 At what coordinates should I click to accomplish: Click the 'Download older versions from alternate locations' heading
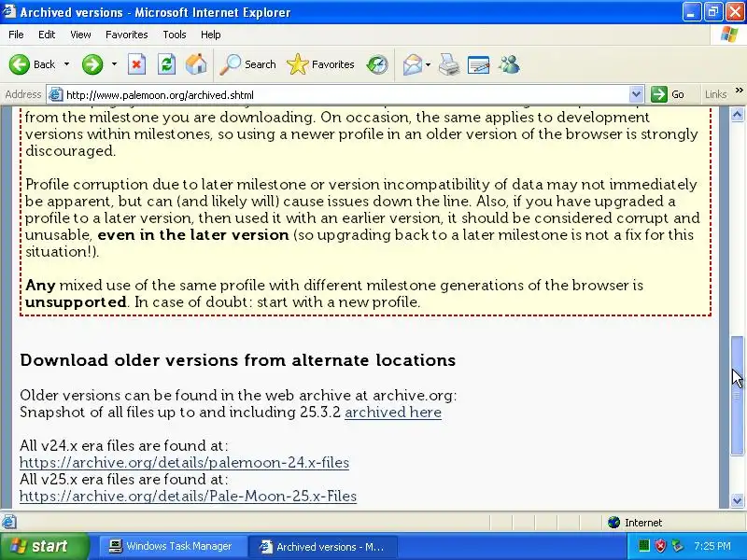[238, 360]
